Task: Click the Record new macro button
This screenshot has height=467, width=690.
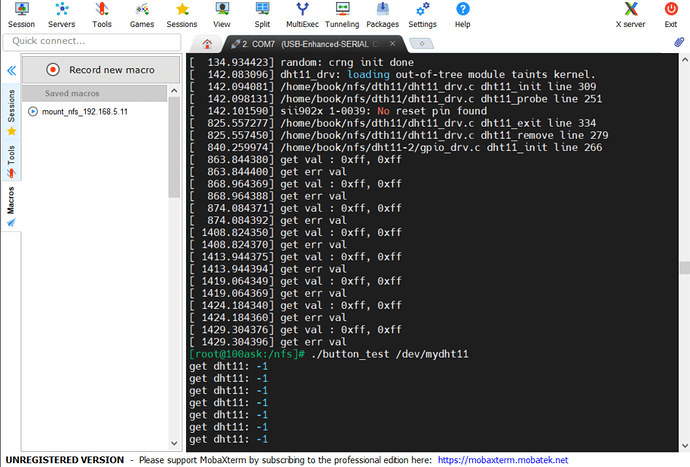Action: [x=101, y=70]
